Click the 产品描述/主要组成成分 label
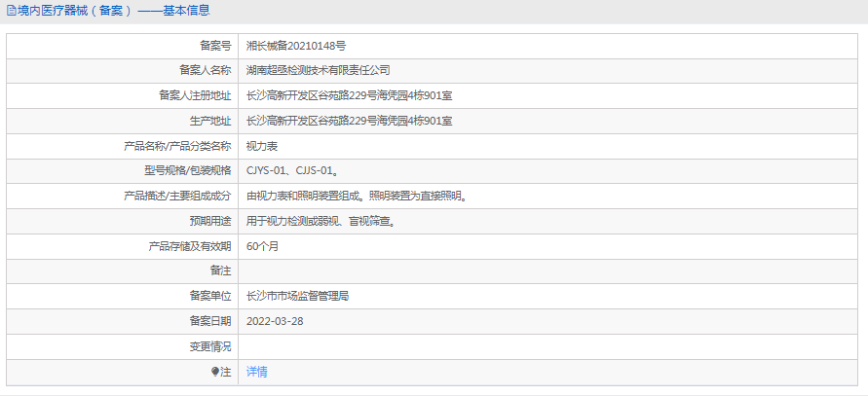Screen dimensions: 868x396 [x=177, y=197]
